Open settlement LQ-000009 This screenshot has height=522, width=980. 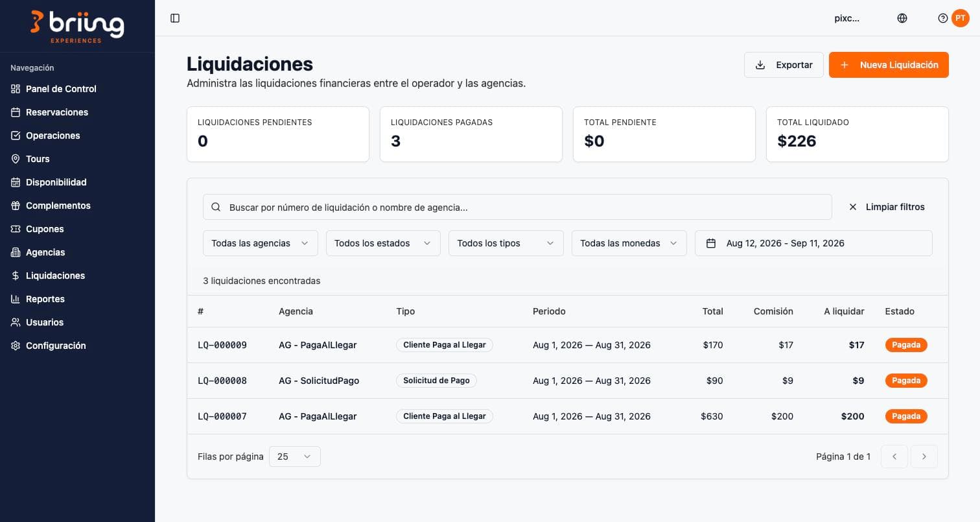click(222, 345)
